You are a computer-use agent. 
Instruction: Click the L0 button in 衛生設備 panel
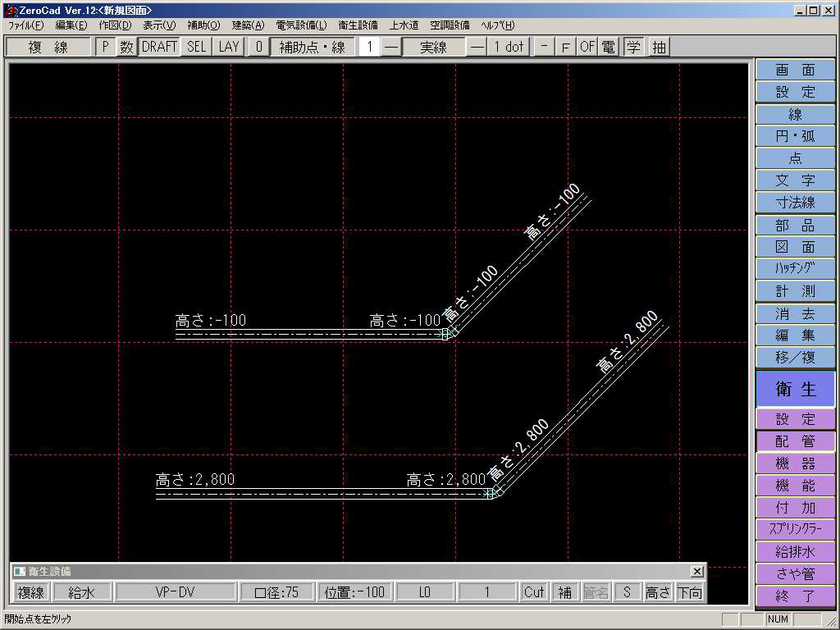tap(425, 592)
